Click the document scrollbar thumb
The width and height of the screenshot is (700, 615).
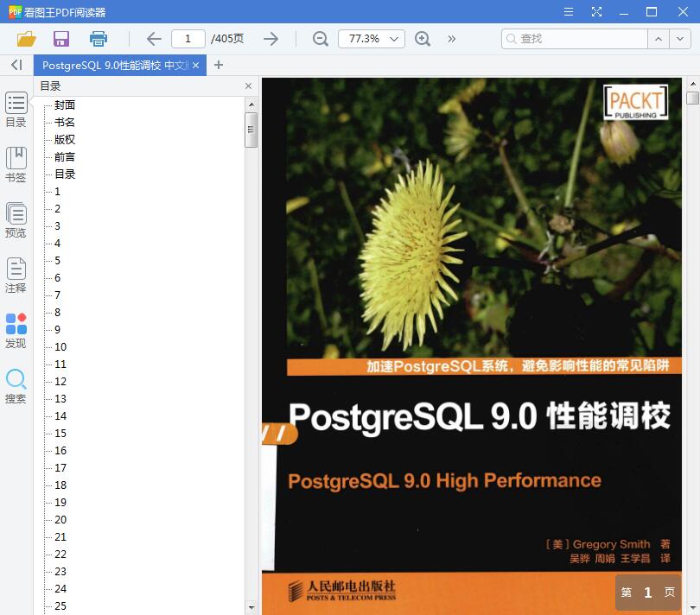692,98
